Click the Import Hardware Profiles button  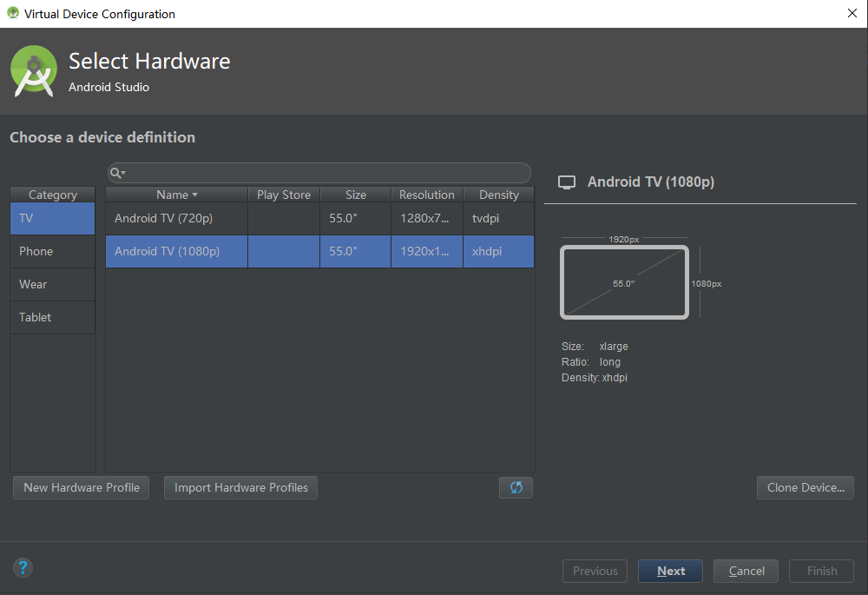240,487
